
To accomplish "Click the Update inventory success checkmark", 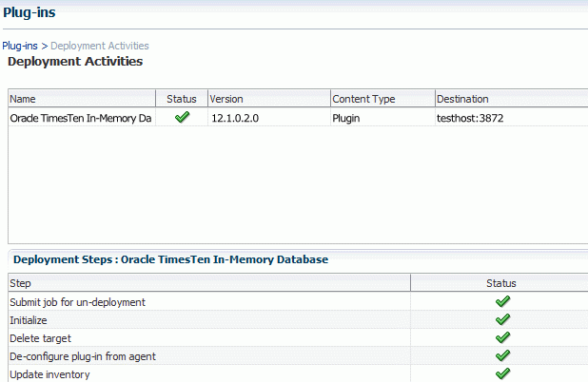I will [x=502, y=373].
